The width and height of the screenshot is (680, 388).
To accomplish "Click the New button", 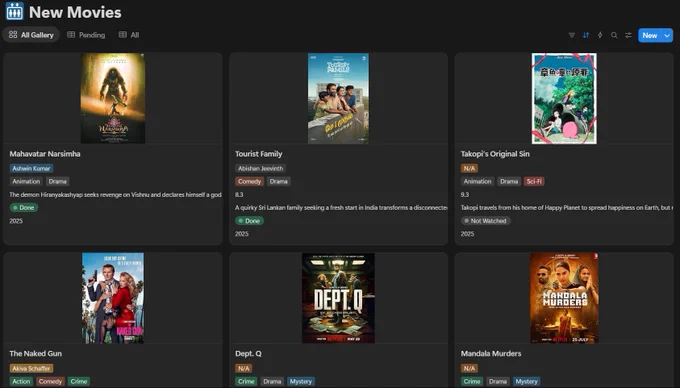I will click(x=650, y=36).
